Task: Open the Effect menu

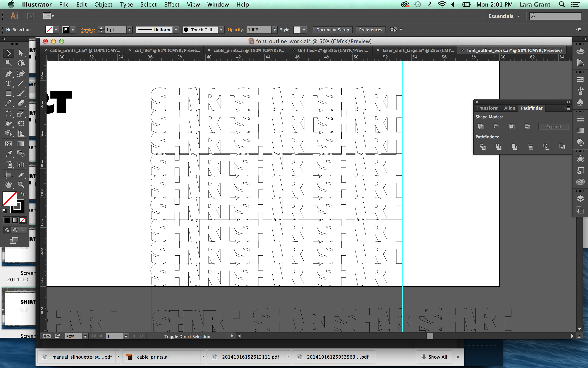Action: (x=171, y=5)
